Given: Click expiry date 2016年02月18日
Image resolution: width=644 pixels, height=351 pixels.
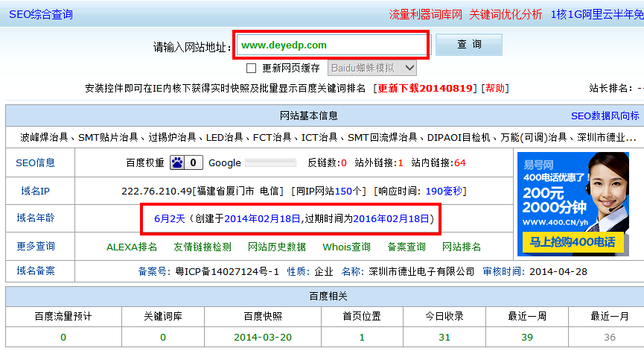Looking at the screenshot, I should (x=391, y=218).
